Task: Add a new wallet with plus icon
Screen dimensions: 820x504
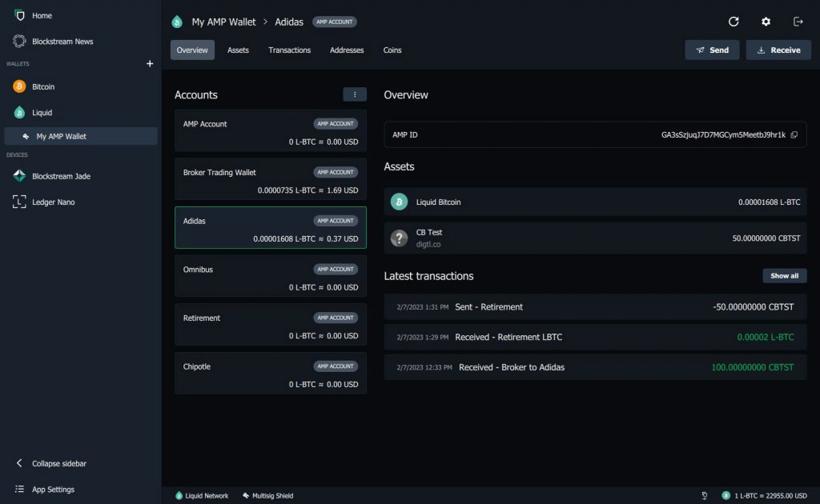Action: (x=150, y=63)
